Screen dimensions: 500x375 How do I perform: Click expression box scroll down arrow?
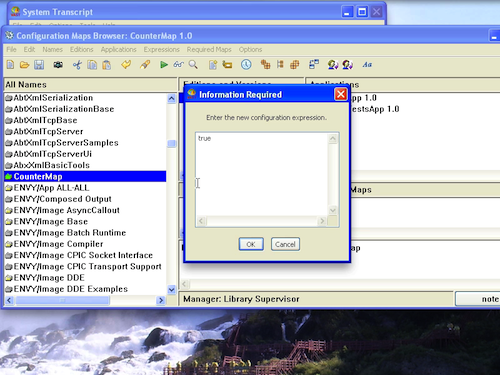click(333, 210)
